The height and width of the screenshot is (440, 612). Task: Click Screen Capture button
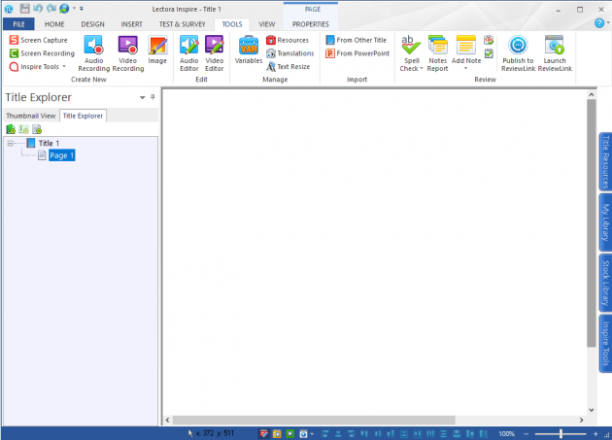click(x=38, y=40)
